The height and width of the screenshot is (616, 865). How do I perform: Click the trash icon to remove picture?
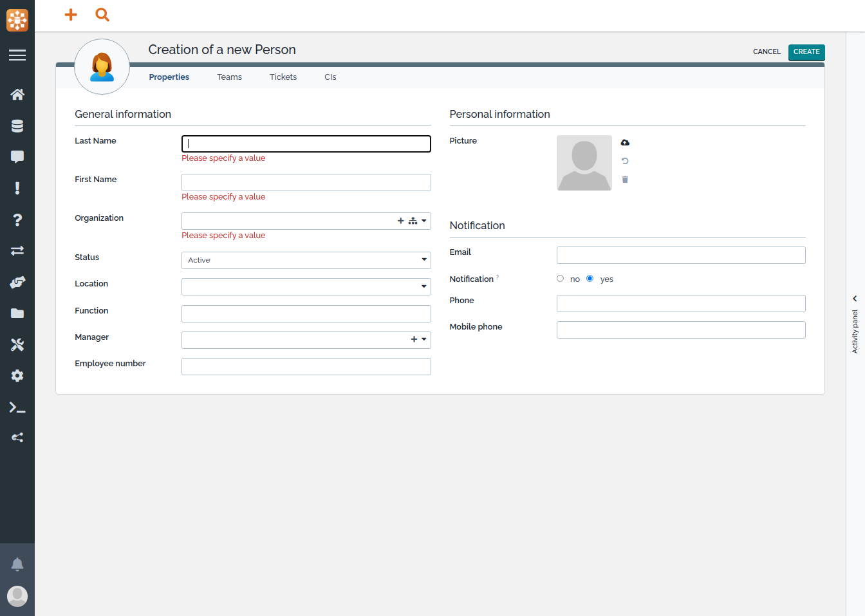tap(625, 180)
